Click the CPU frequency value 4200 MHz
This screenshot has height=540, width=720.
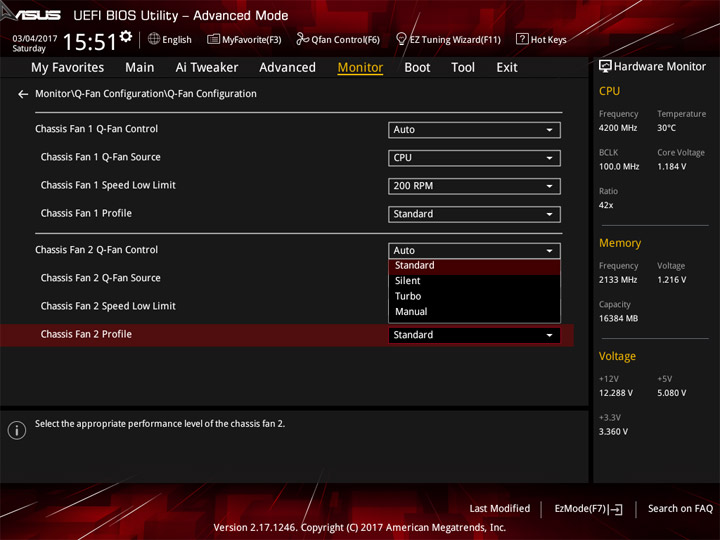(x=618, y=128)
